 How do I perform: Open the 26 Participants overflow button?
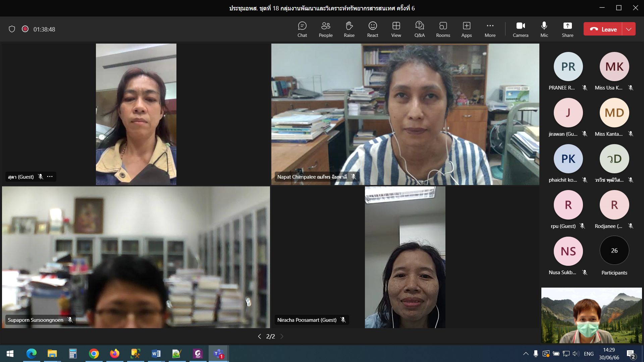click(614, 251)
